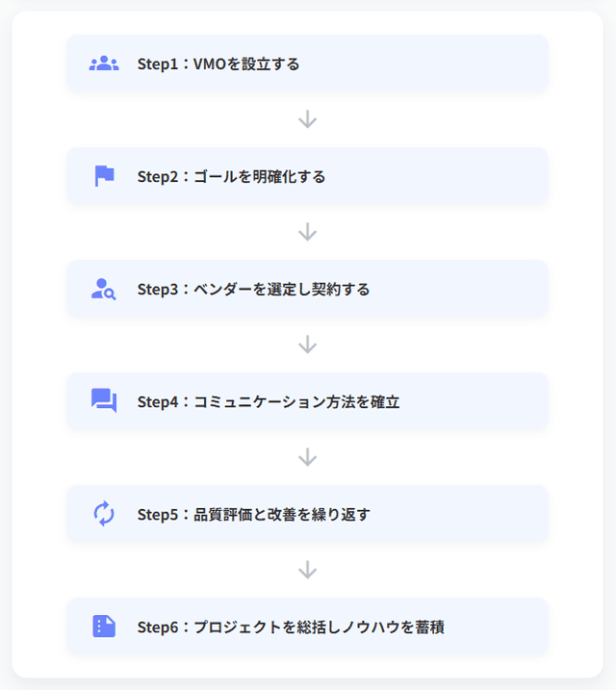Click the chat bubbles icon in Step4
The height and width of the screenshot is (690, 616).
click(104, 401)
